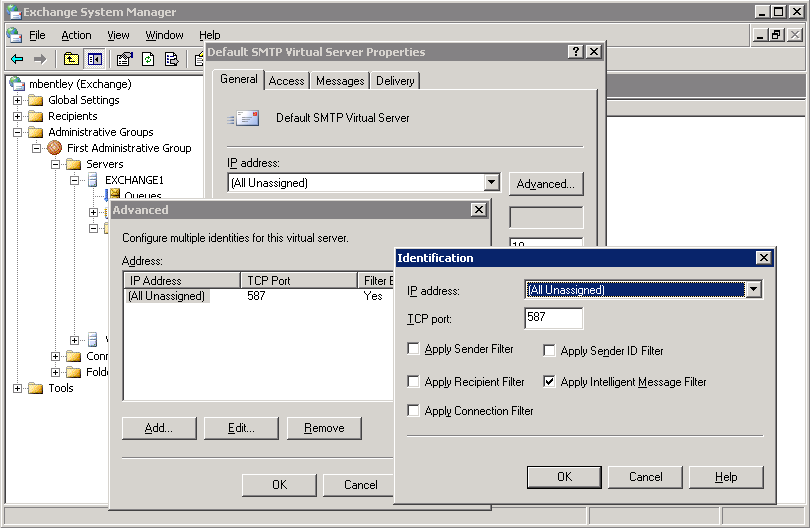
Task: Enable the Apply Recipient Filter checkbox
Action: tap(413, 382)
